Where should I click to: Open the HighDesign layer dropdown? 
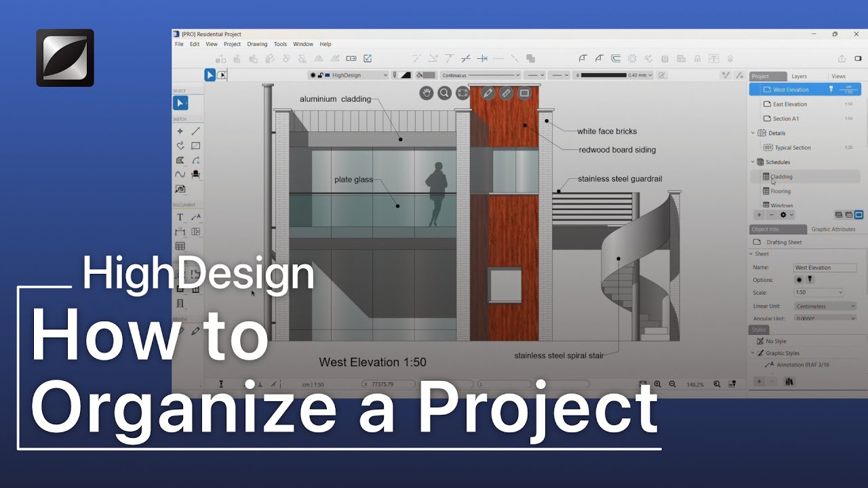click(x=349, y=75)
